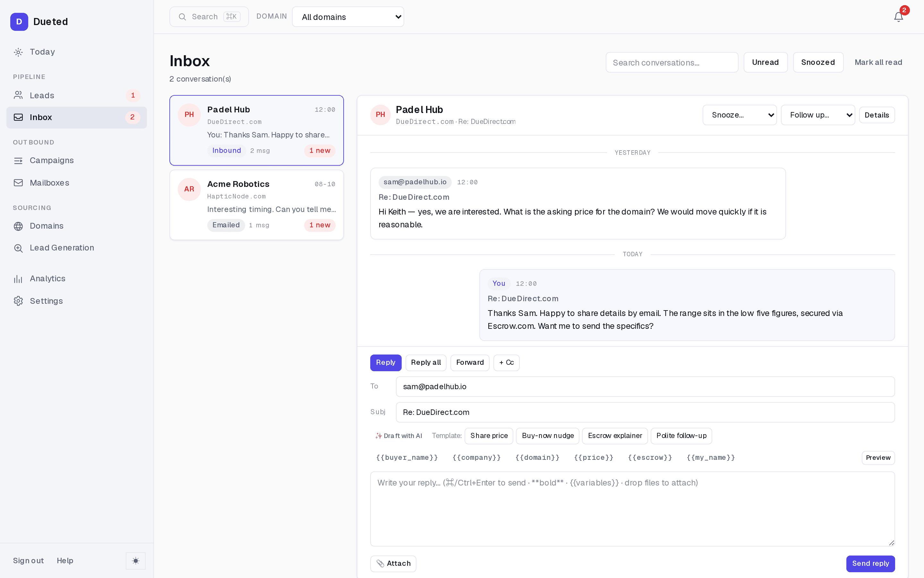Click the Help link
The width and height of the screenshot is (924, 578).
[65, 561]
